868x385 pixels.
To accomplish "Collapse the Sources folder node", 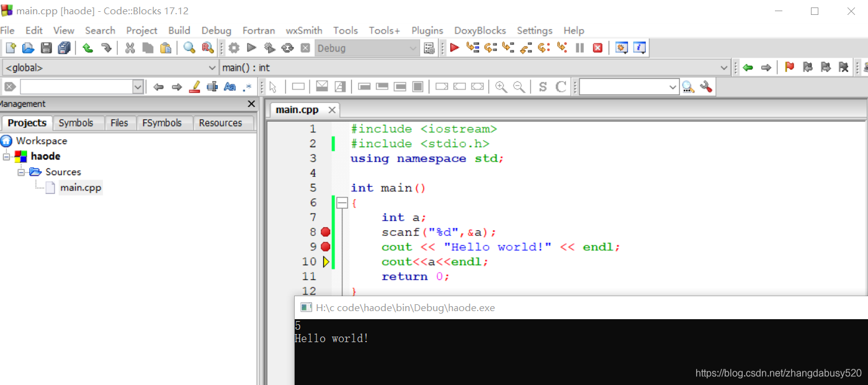I will [21, 172].
